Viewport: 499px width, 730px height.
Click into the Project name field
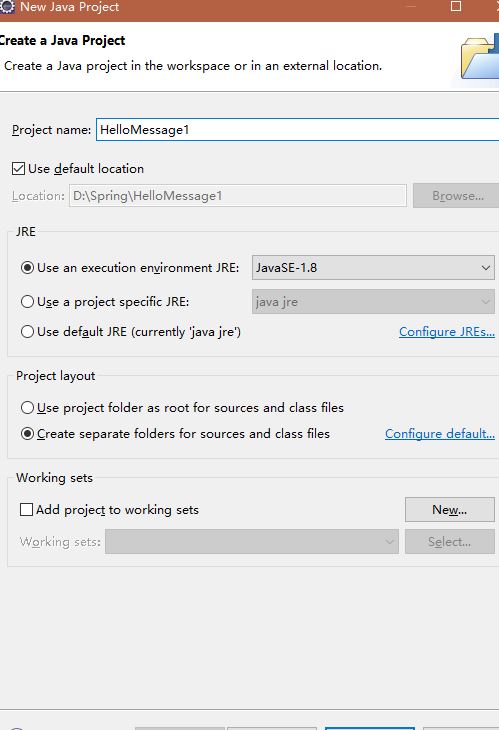(x=298, y=129)
